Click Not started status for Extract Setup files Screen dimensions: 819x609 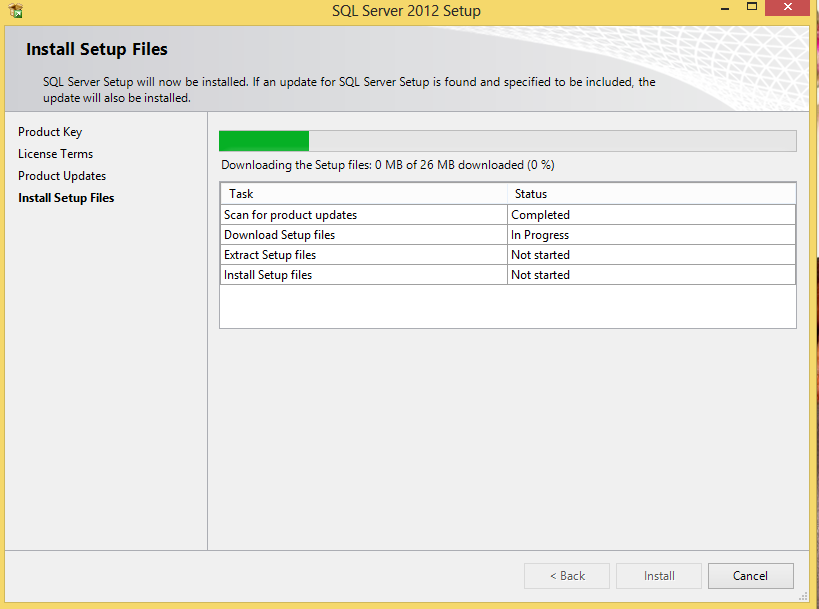coord(651,255)
